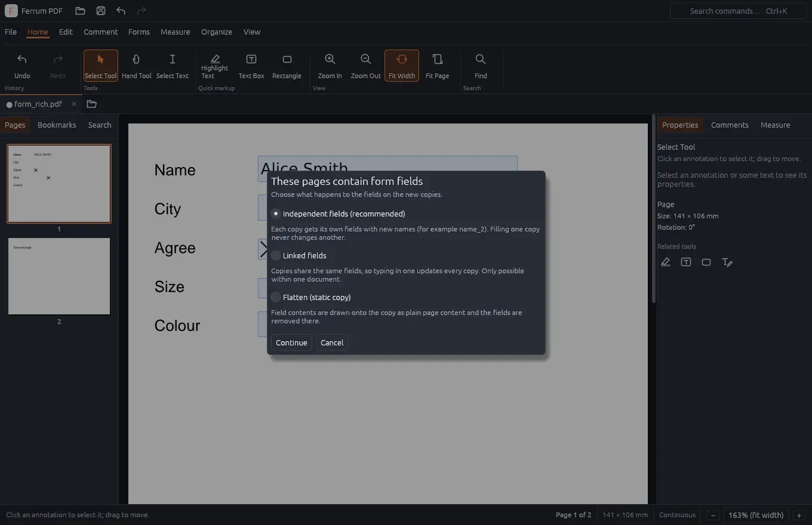The image size is (812, 525).
Task: Decrease zoom with the status bar minus button
Action: 713,515
